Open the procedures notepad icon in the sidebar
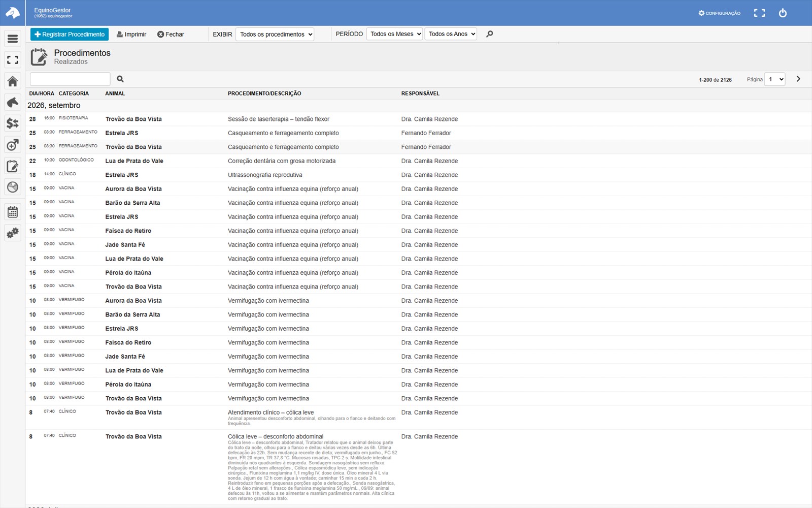The image size is (812, 508). 13,166
